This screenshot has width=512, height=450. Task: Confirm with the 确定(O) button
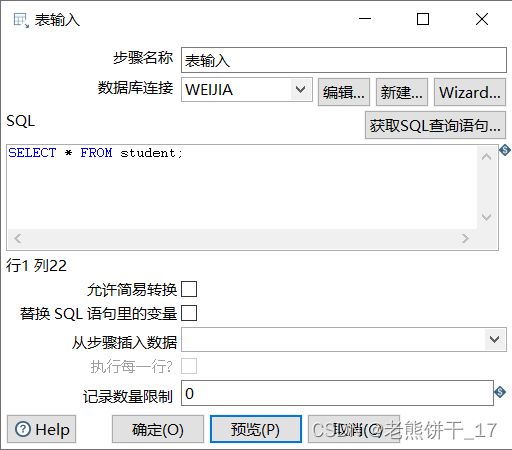(158, 429)
